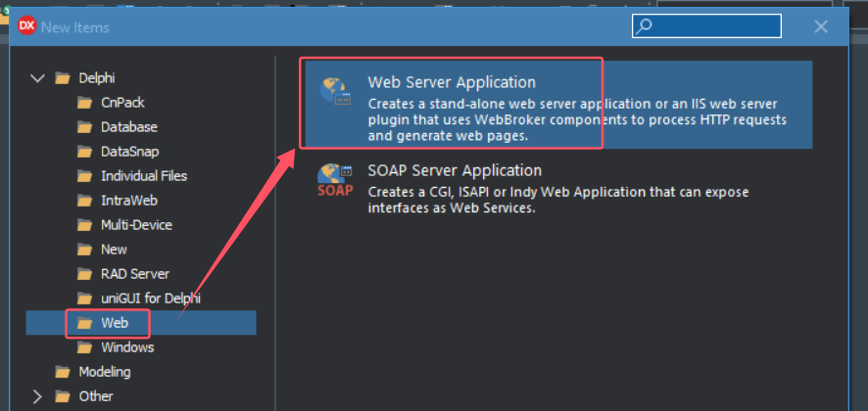Select the Individual Files folder icon

pos(84,176)
